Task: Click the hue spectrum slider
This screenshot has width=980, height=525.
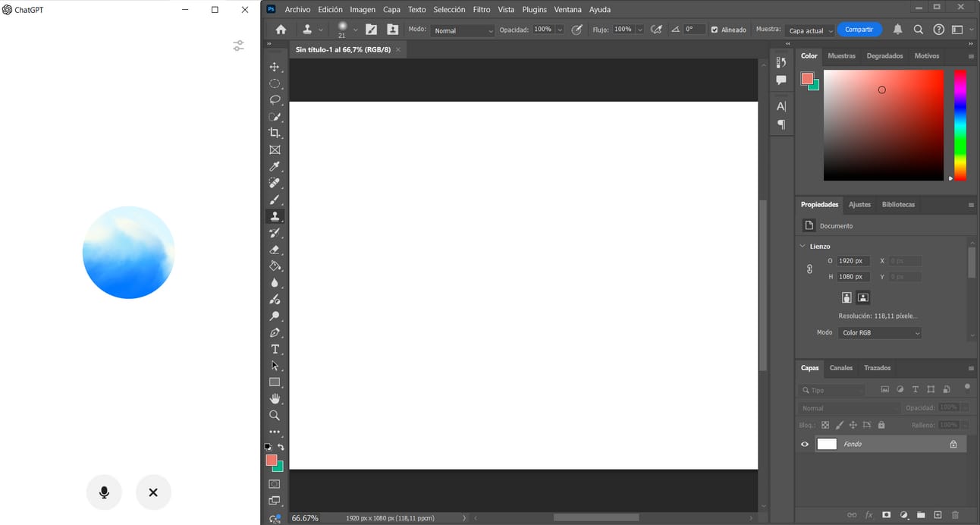Action: click(x=960, y=125)
